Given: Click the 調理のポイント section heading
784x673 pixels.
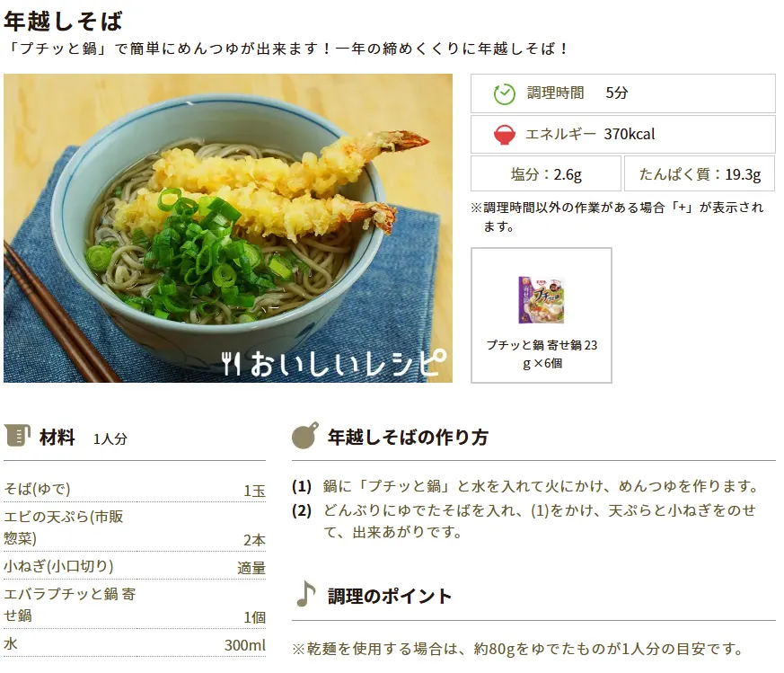Looking at the screenshot, I should click(390, 596).
